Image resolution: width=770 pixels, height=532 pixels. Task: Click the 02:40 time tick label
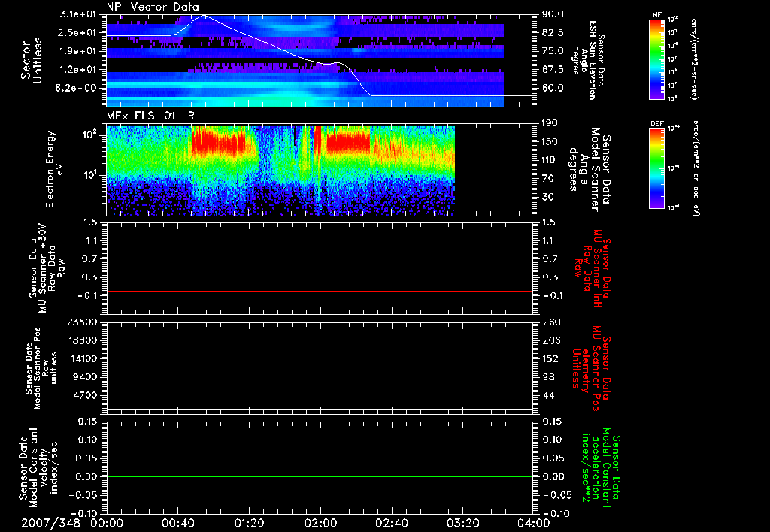(391, 524)
